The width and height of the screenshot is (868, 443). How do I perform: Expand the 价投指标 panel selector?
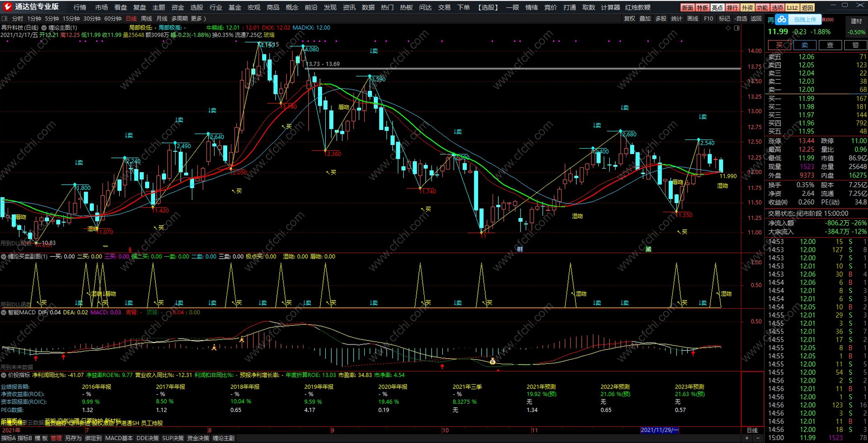pyautogui.click(x=4, y=375)
